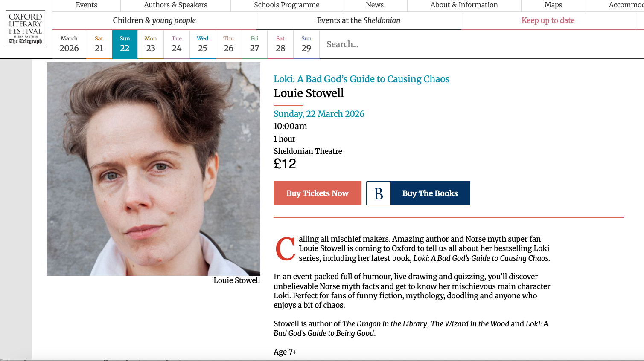
Task: Click the Oxford Literary Festival logo
Action: point(26,28)
